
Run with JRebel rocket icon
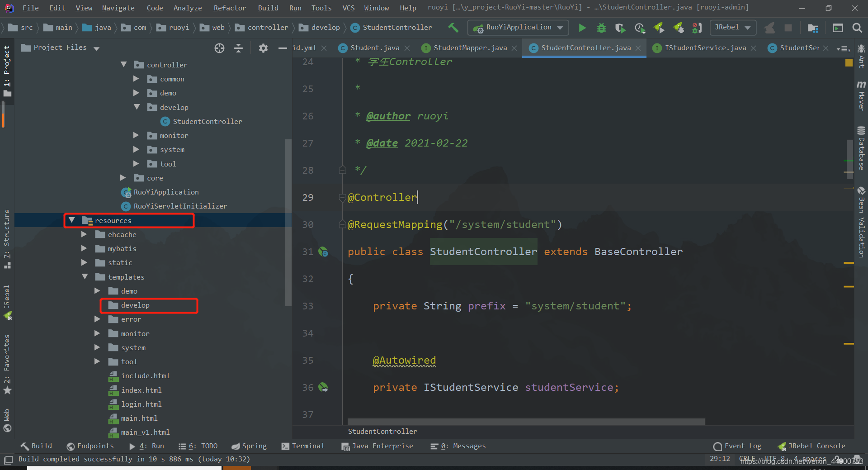[x=659, y=28]
